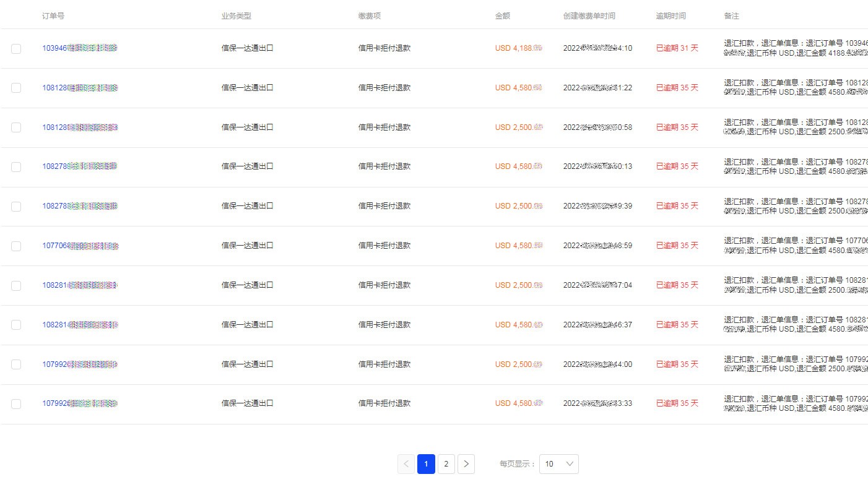Viewport: 868px width, 482px height.
Task: Click the creation time ending in 8:59
Action: 597,246
